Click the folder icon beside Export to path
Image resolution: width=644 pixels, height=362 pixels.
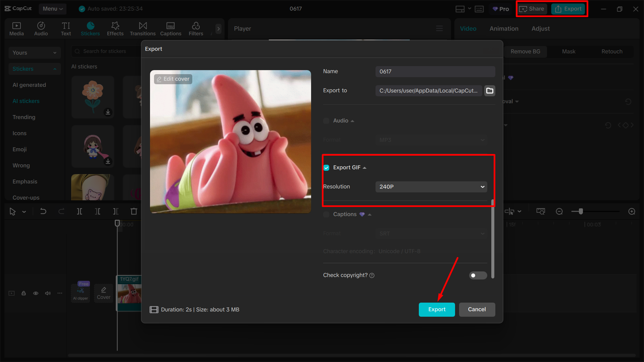click(490, 91)
